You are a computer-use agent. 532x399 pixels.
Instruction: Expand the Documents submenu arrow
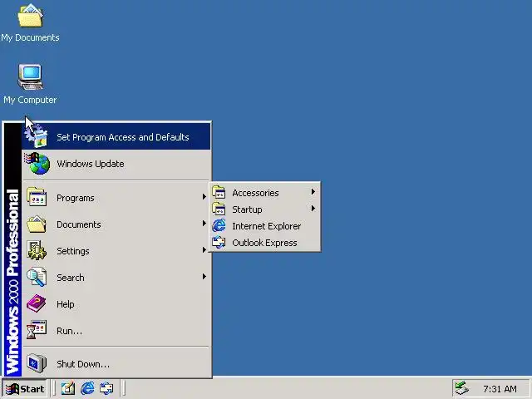(x=204, y=224)
